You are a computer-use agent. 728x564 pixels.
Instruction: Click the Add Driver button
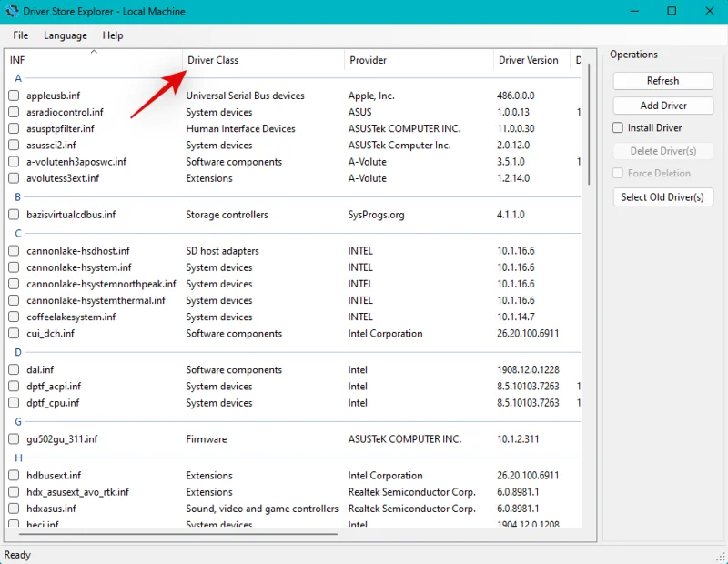click(x=662, y=106)
